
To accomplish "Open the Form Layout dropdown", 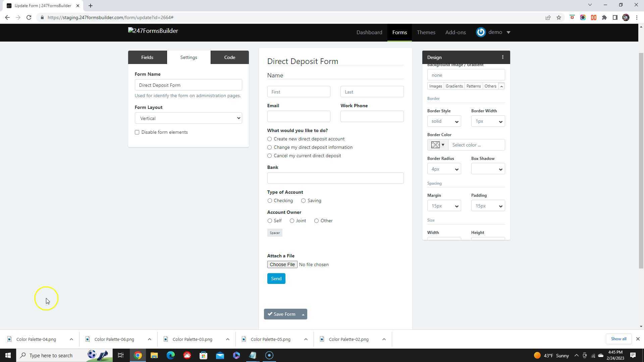I will (188, 118).
